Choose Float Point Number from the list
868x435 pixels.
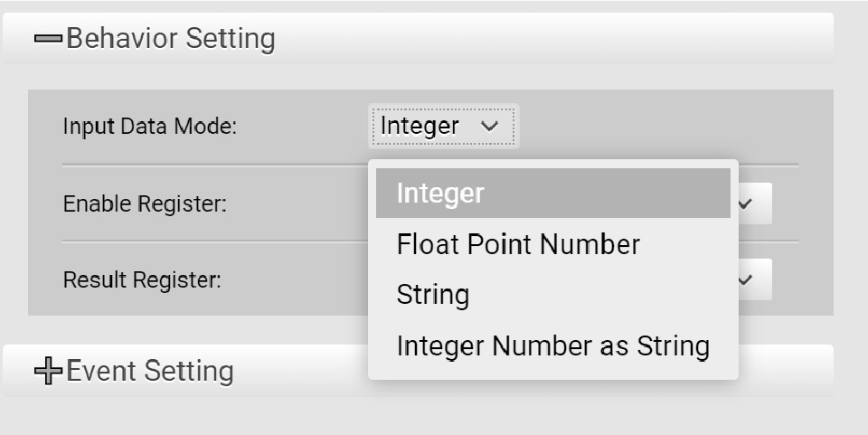pyautogui.click(x=518, y=244)
